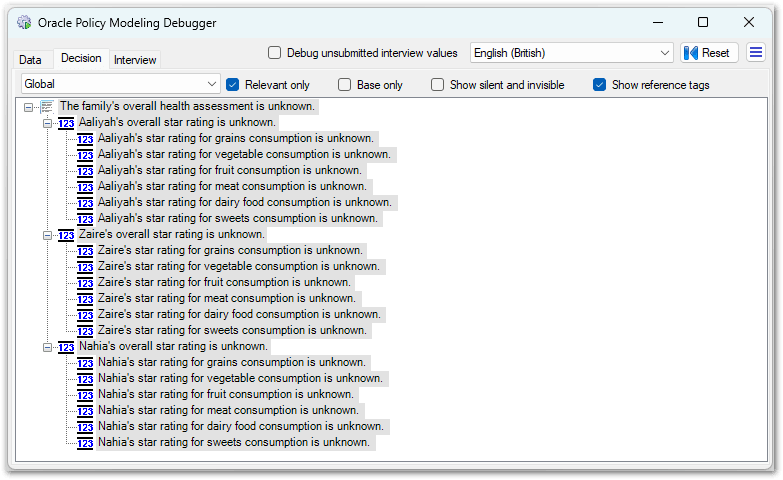Select 'The family's overall health assessment is unknown.'

(x=187, y=106)
